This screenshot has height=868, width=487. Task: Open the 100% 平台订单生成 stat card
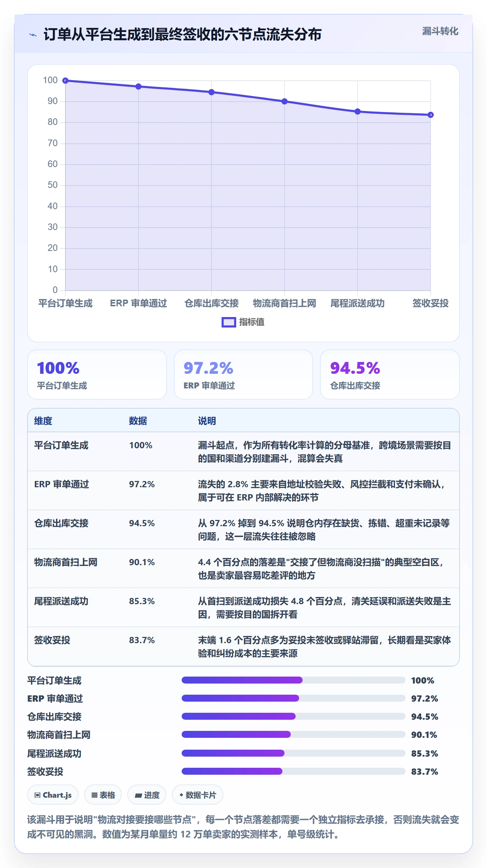tap(97, 374)
